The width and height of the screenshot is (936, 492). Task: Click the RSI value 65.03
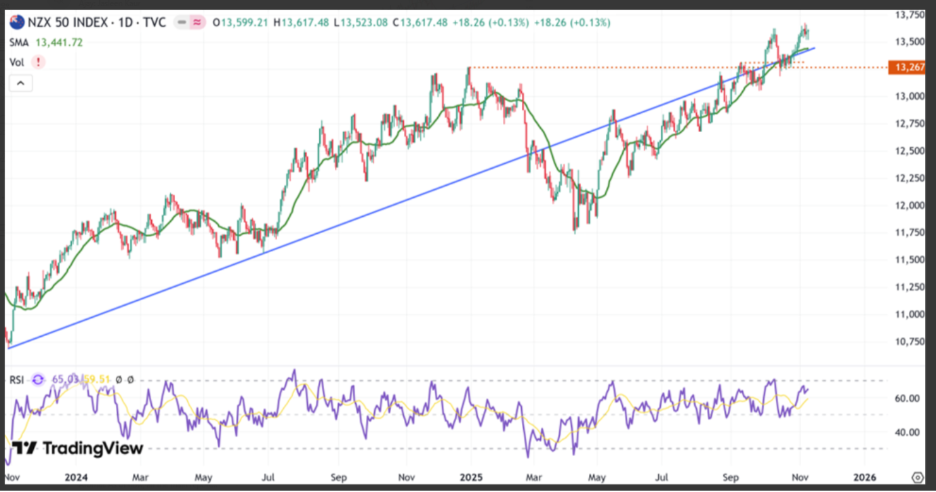[x=64, y=380]
